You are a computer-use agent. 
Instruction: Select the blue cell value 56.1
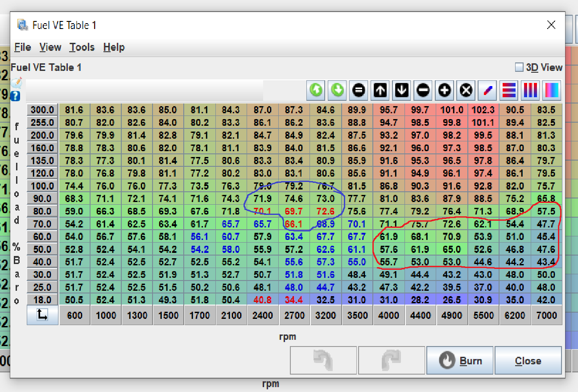pyautogui.click(x=200, y=237)
